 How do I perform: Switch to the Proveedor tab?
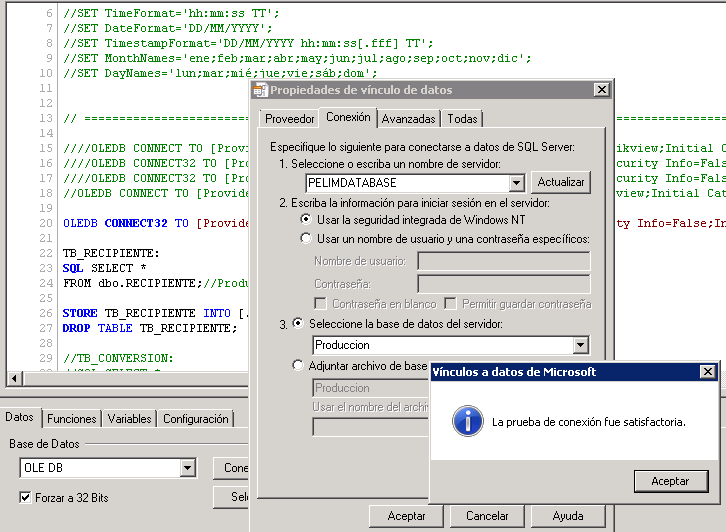coord(290,119)
